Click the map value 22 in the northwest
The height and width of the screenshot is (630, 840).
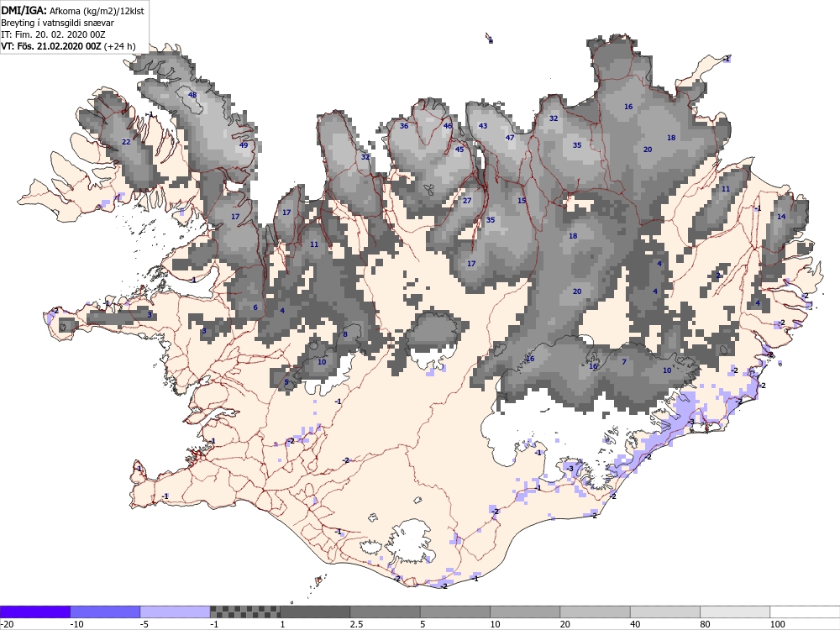126,142
